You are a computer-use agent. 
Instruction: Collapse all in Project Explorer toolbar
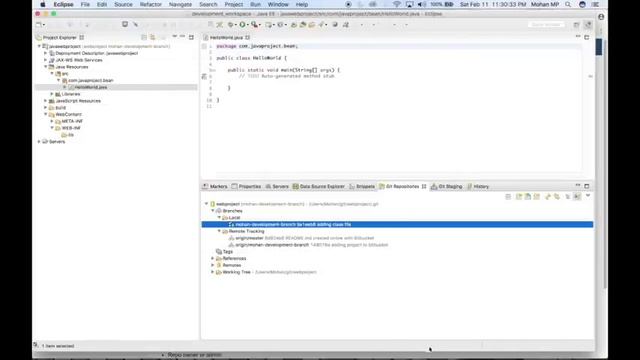[x=144, y=37]
